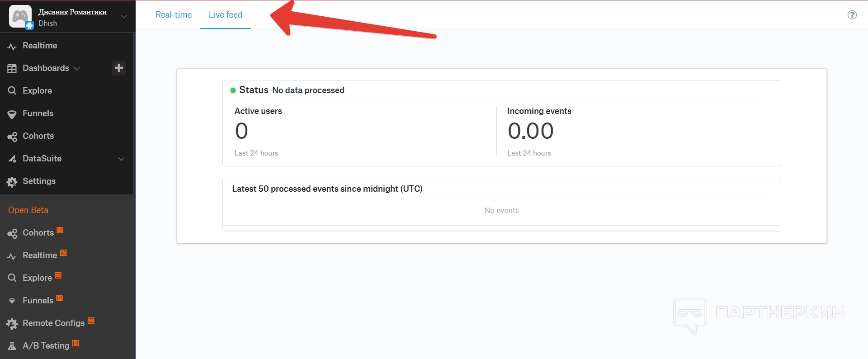868x359 pixels.
Task: Click the Remote Configs gear icon
Action: pyautogui.click(x=12, y=323)
